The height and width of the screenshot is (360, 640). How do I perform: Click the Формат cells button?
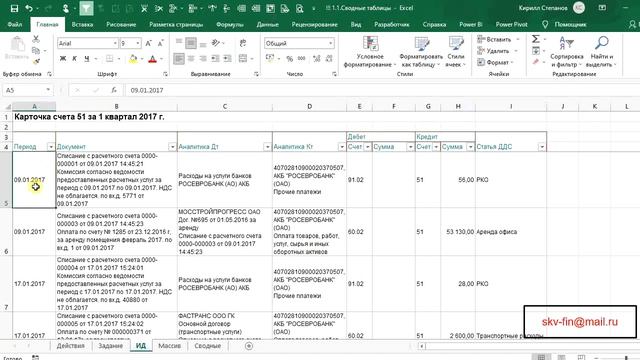pos(496,62)
